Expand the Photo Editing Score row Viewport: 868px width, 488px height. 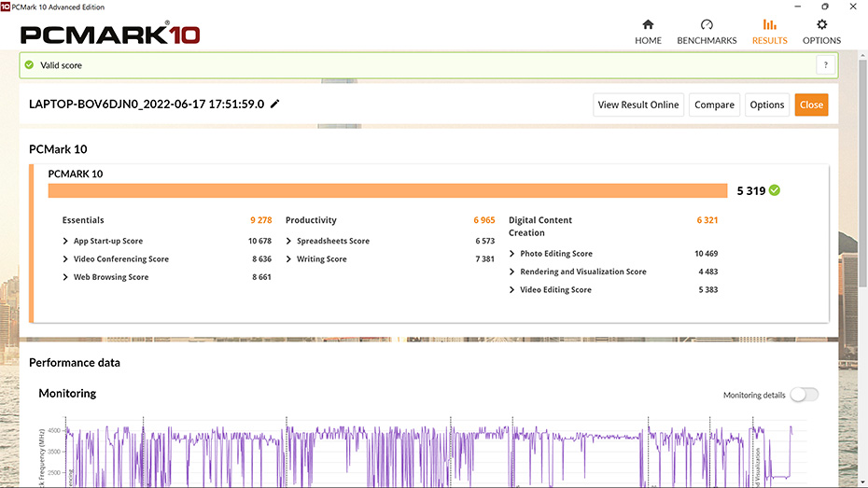pos(512,254)
